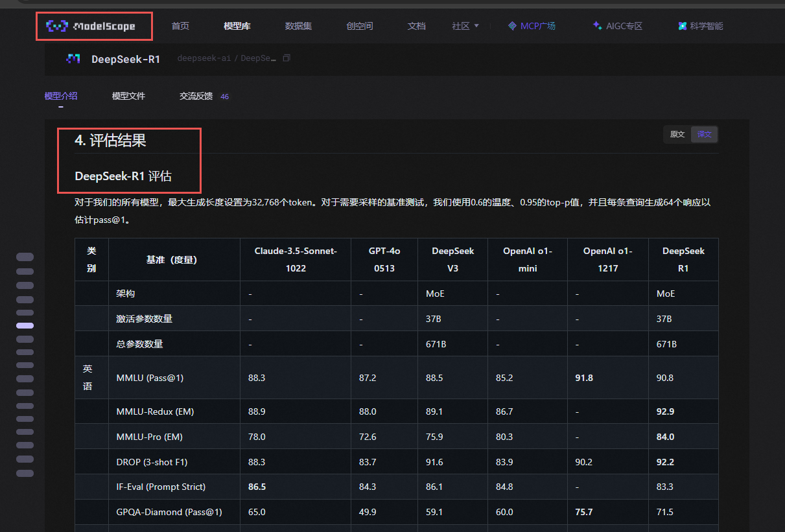Viewport: 785px width, 532px height.
Task: Open the 模型库 nav item
Action: click(x=237, y=27)
